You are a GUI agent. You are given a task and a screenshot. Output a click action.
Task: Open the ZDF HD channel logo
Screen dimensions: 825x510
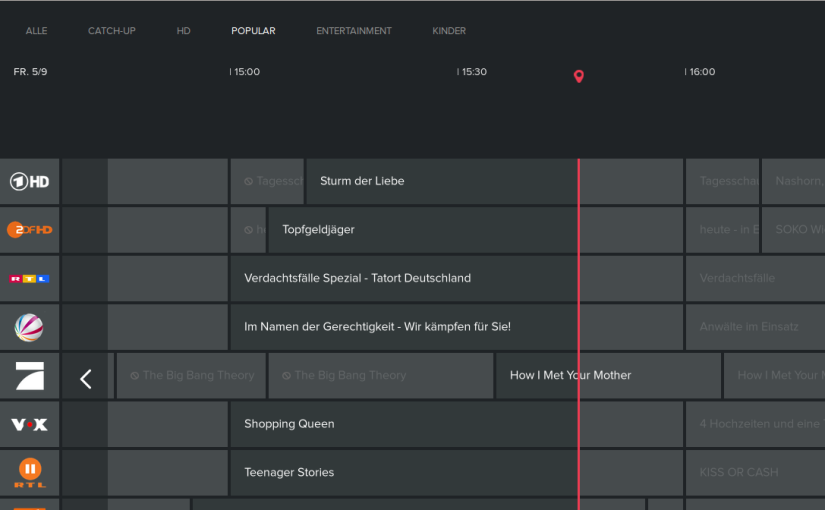[29, 230]
